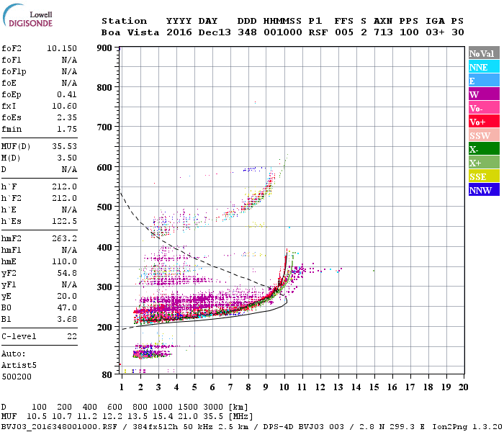Click the Lowell Digisonde logo
This screenshot has width=504, height=432.
(x=28, y=16)
